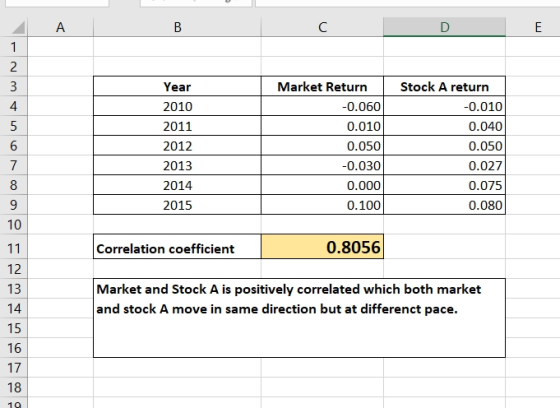This screenshot has height=408, width=560.
Task: Select the 2010 year cell
Action: 177,106
